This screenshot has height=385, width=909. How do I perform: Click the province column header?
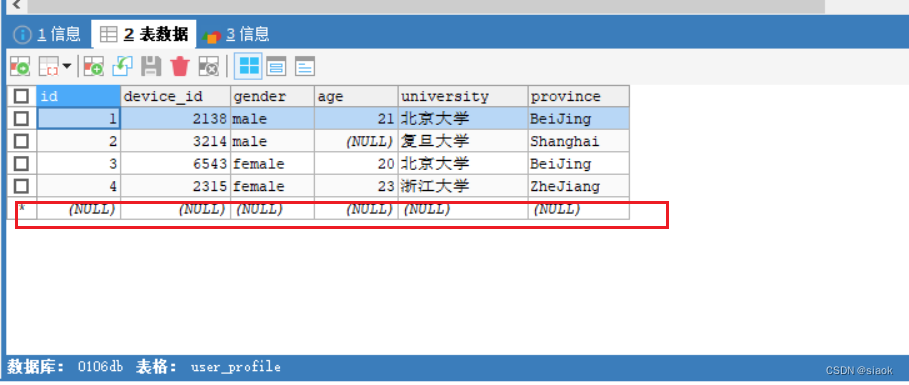pyautogui.click(x=579, y=96)
